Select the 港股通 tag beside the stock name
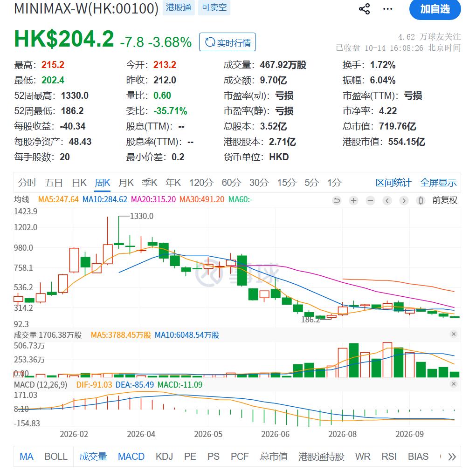476x471 pixels. click(x=179, y=7)
